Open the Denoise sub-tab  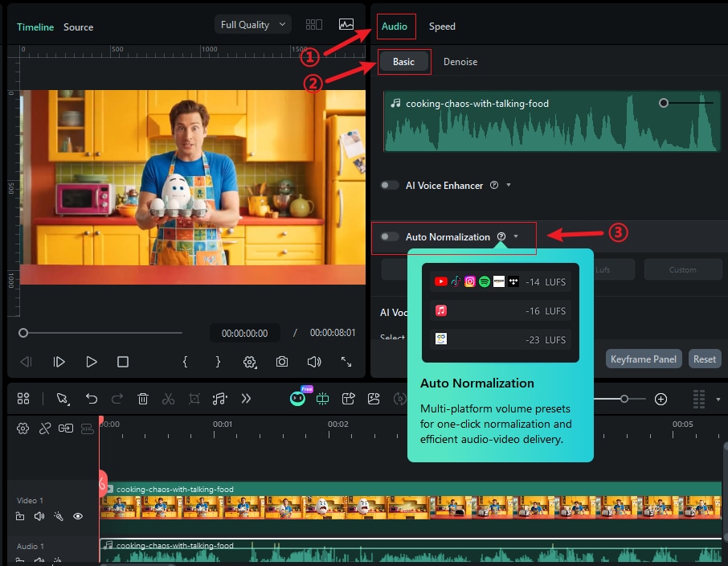[x=460, y=62]
